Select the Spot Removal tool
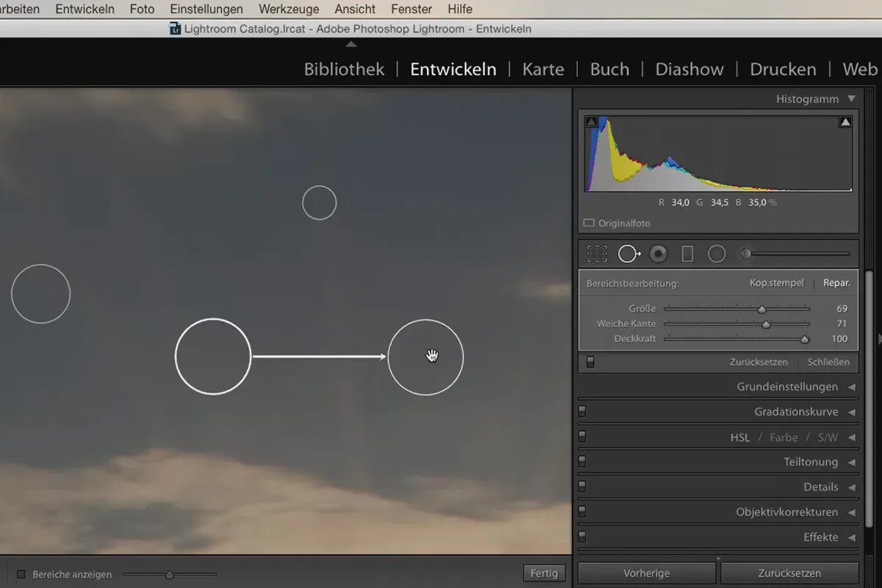882x588 pixels. (629, 254)
